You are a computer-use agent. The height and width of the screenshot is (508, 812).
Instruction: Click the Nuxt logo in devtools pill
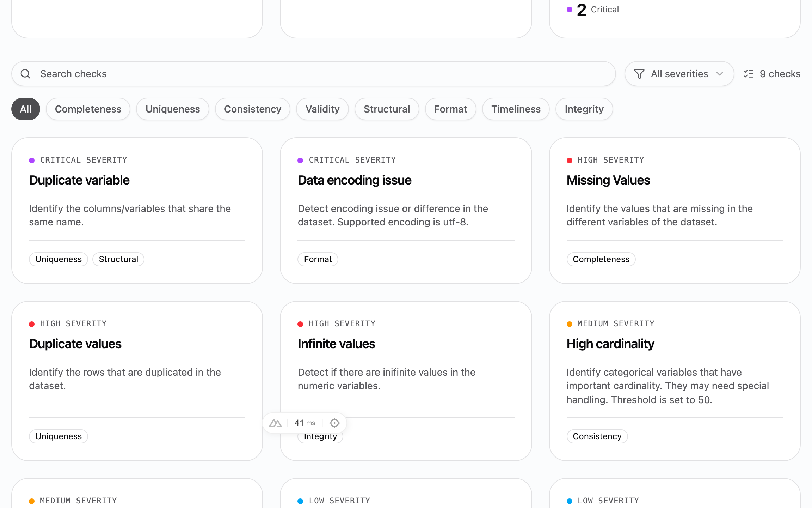click(275, 423)
